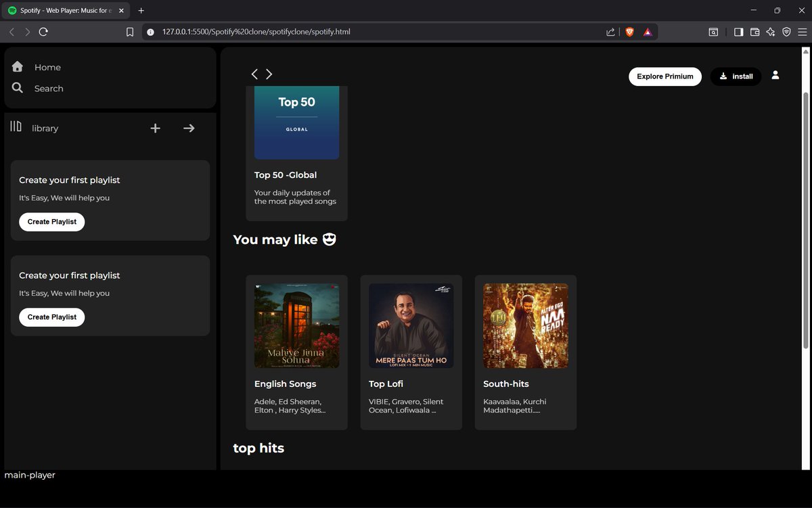
Task: Reload the page with the refresh icon
Action: pyautogui.click(x=43, y=32)
